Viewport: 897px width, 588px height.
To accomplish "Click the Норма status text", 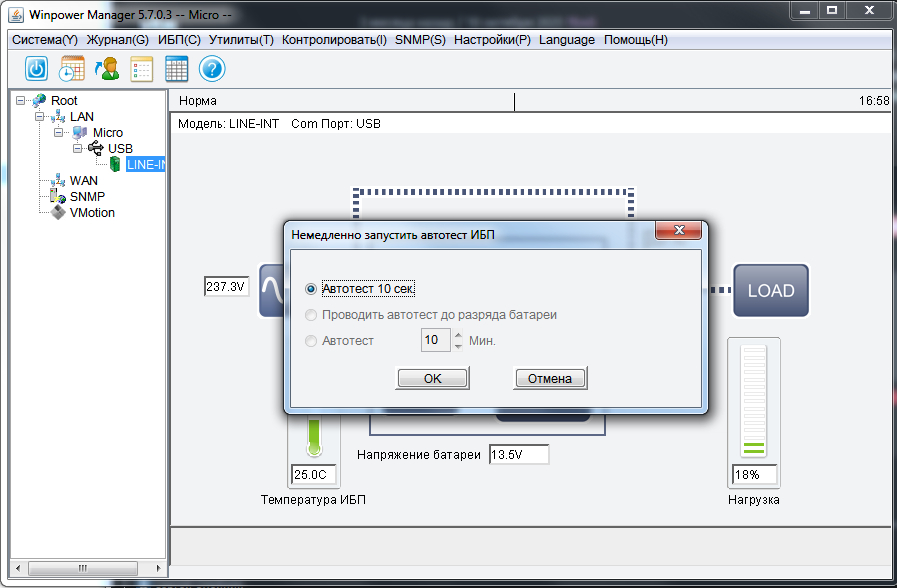I will point(198,101).
